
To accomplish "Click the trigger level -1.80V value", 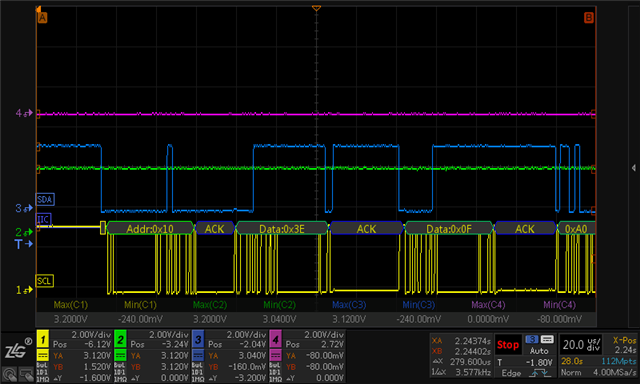I will tap(539, 362).
